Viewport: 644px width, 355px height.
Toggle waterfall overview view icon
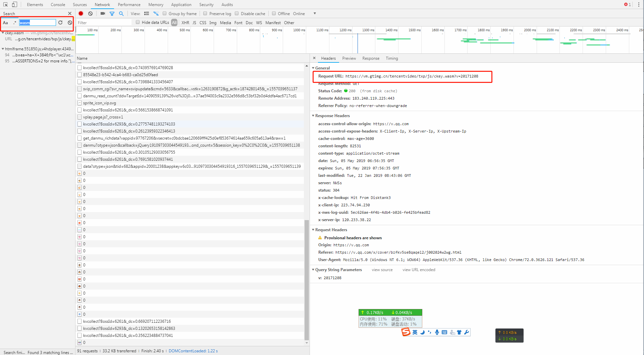click(156, 13)
